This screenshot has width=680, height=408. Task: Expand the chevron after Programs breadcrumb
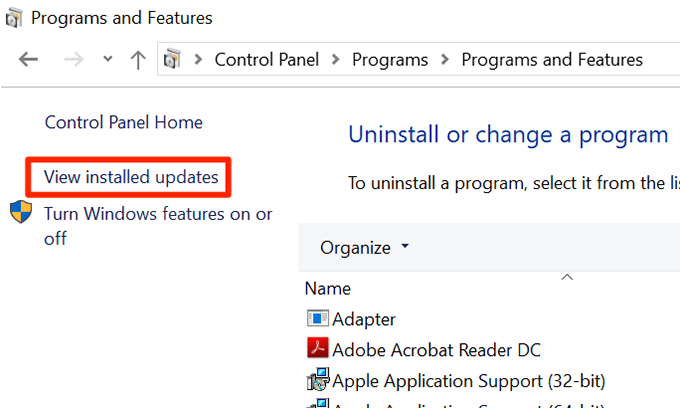(x=445, y=59)
